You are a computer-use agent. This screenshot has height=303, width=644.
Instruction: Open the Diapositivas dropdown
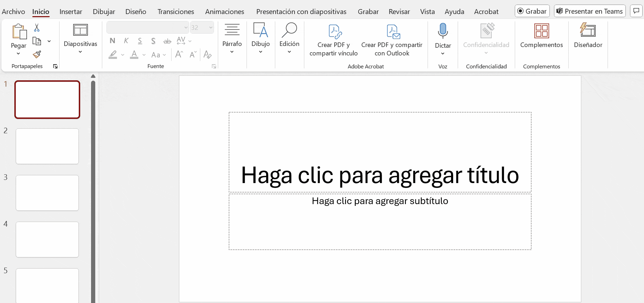click(x=80, y=52)
